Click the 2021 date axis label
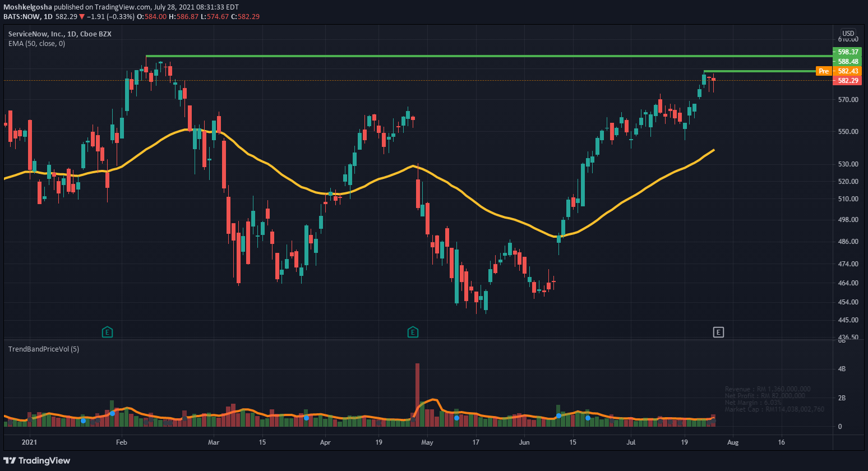 point(29,442)
